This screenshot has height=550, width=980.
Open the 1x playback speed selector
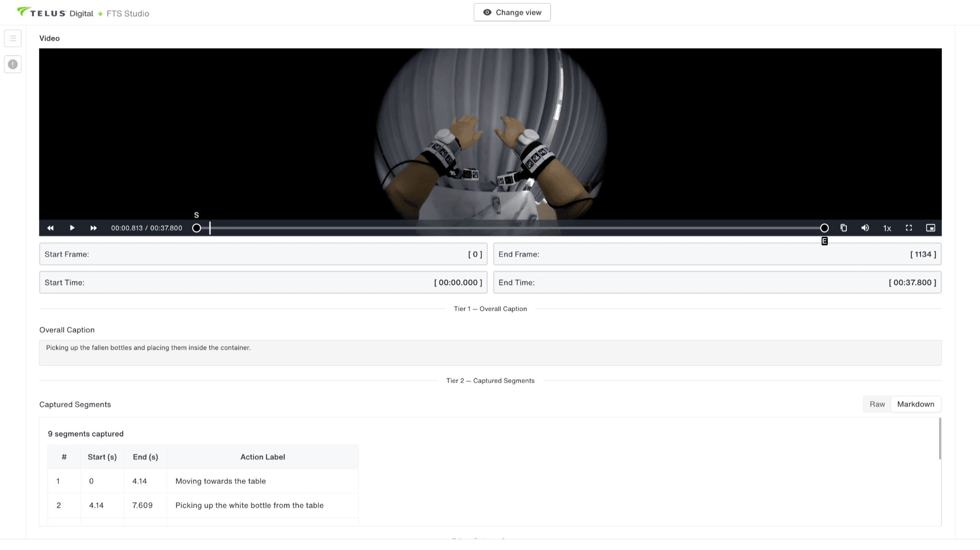[x=887, y=228]
